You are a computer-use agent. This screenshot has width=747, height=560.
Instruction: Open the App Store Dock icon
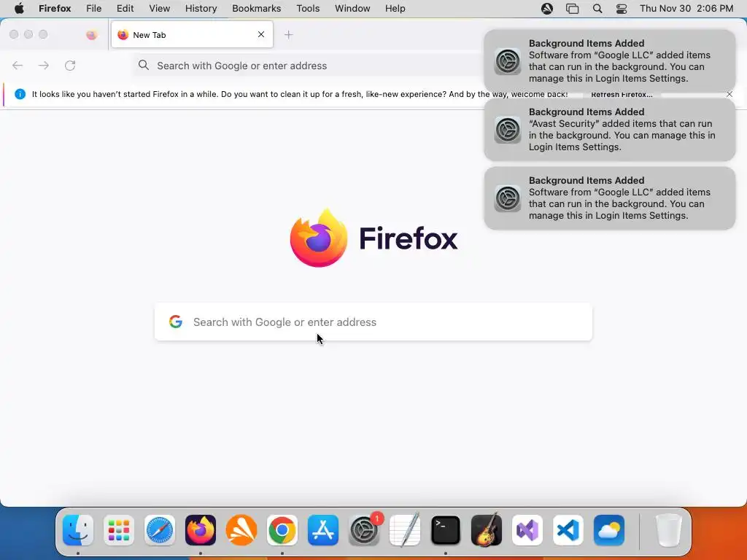[x=323, y=530]
